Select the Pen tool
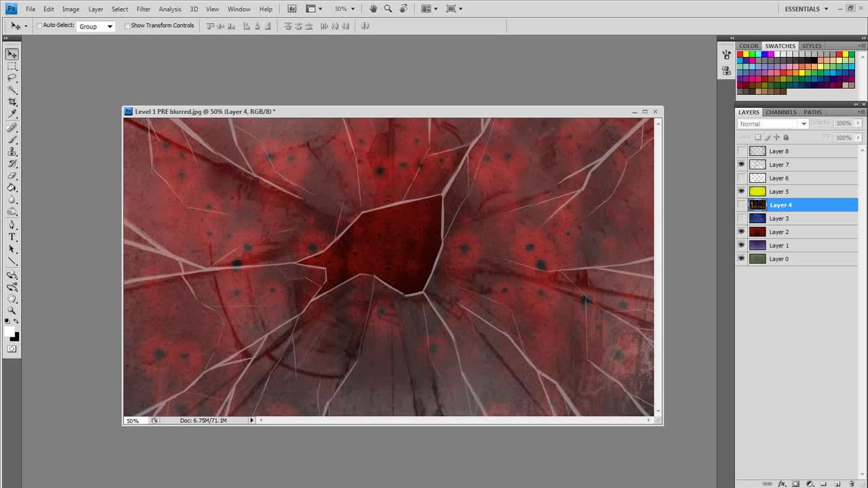 [12, 225]
